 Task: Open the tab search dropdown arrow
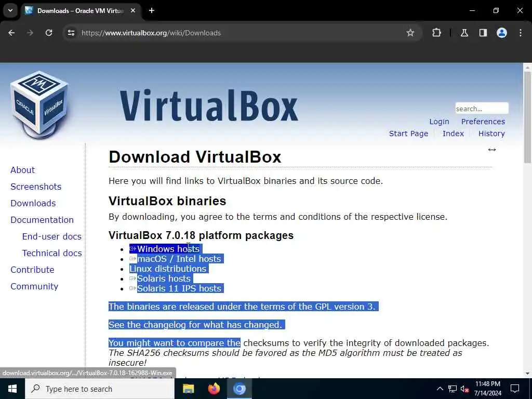pos(10,10)
